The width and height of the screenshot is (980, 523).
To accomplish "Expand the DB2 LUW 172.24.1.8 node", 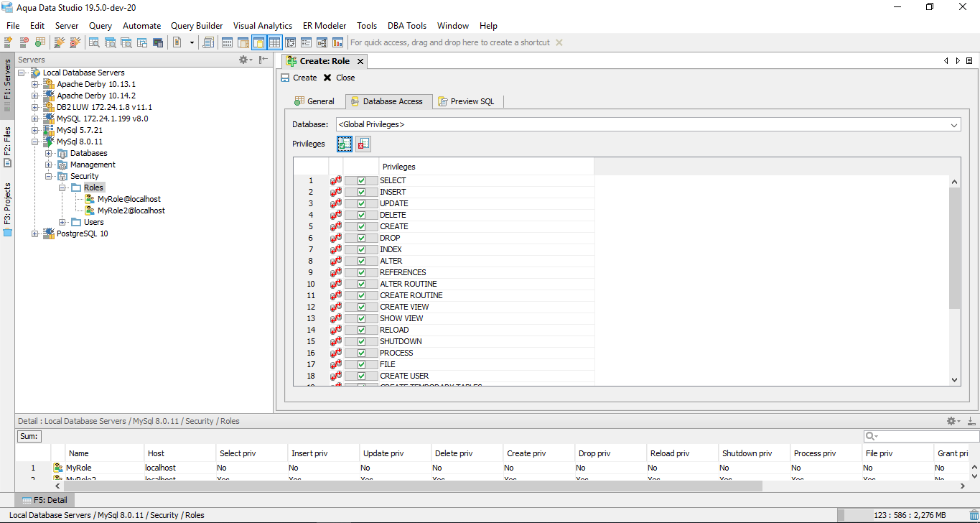I will click(x=35, y=107).
